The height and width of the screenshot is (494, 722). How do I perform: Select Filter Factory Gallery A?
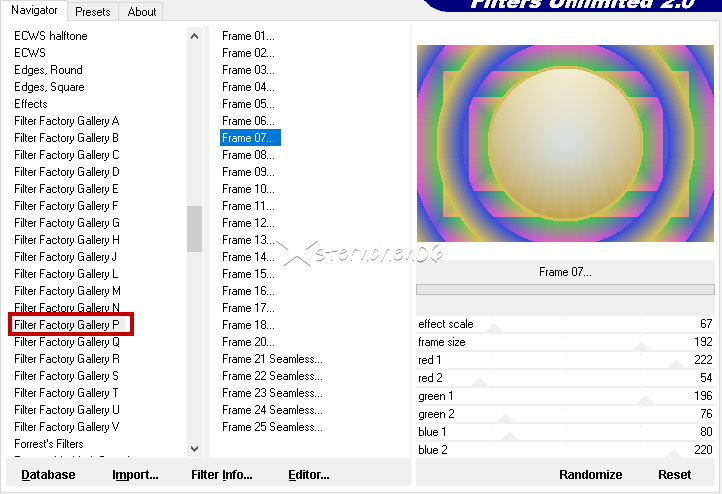click(x=67, y=121)
